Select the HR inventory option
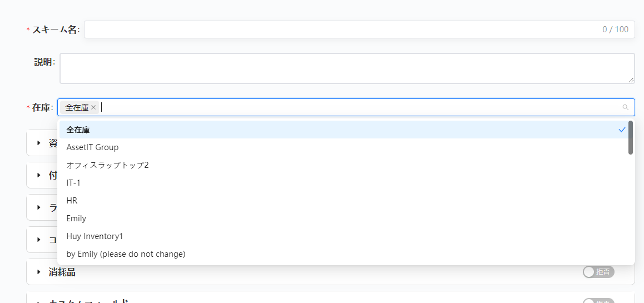Image resolution: width=644 pixels, height=303 pixels. coord(72,201)
